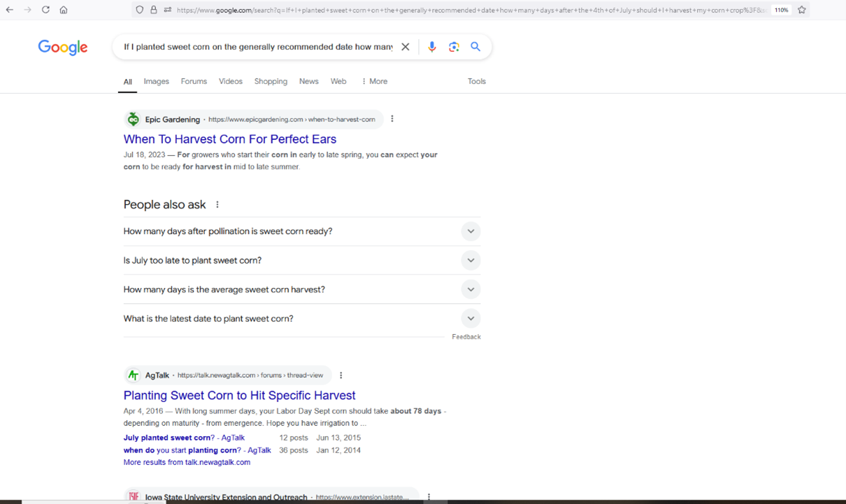
Task: Click into the Google search box
Action: tap(258, 47)
